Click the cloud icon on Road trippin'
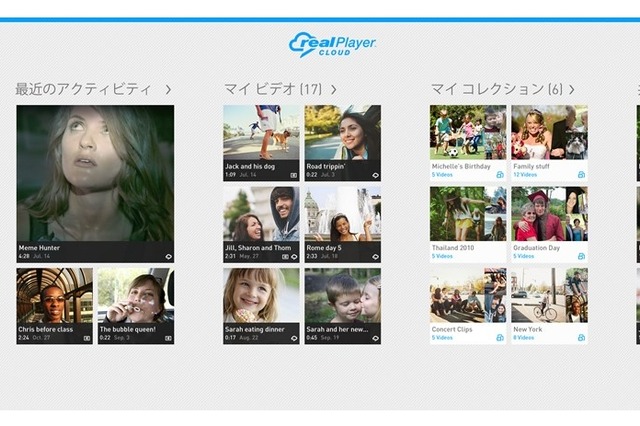 click(376, 175)
